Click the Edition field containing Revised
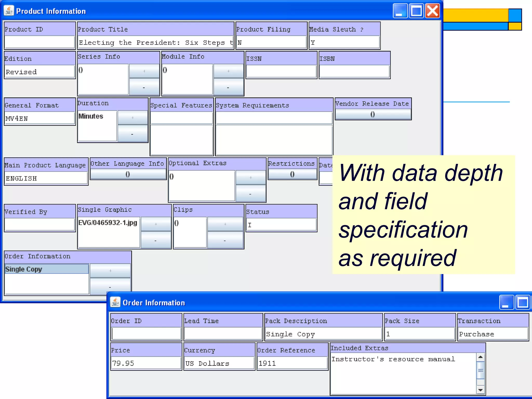Screen dimensions: 532x399 39,72
